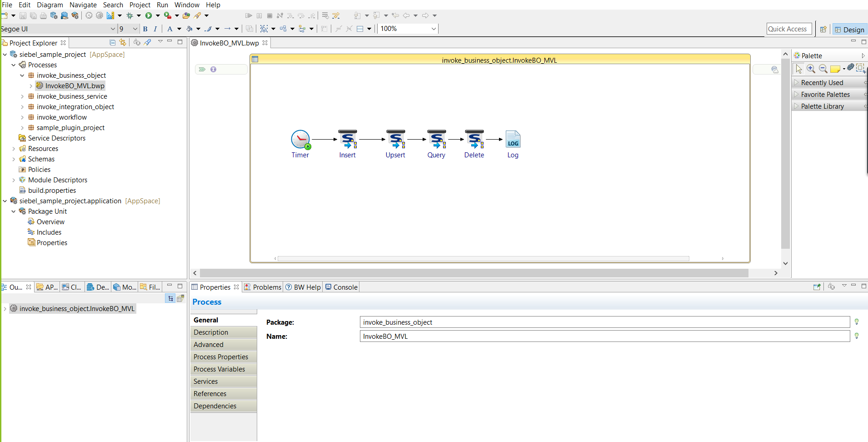The height and width of the screenshot is (442, 868).
Task: Click the editor horizontal scrollbar
Action: point(474,273)
